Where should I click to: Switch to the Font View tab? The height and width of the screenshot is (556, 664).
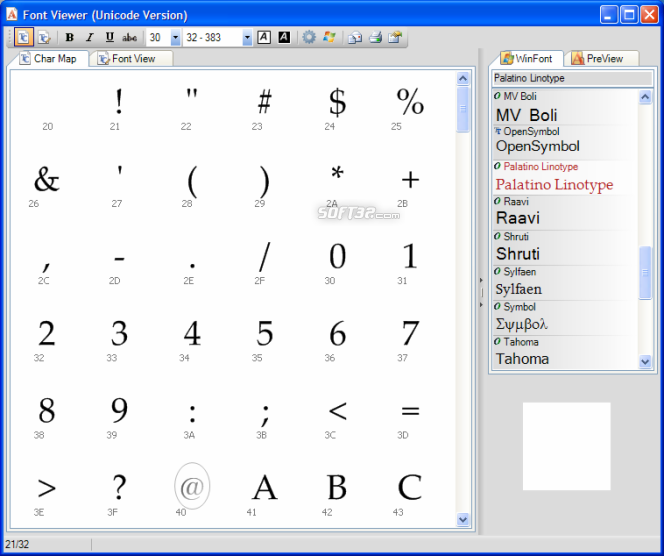(x=131, y=58)
